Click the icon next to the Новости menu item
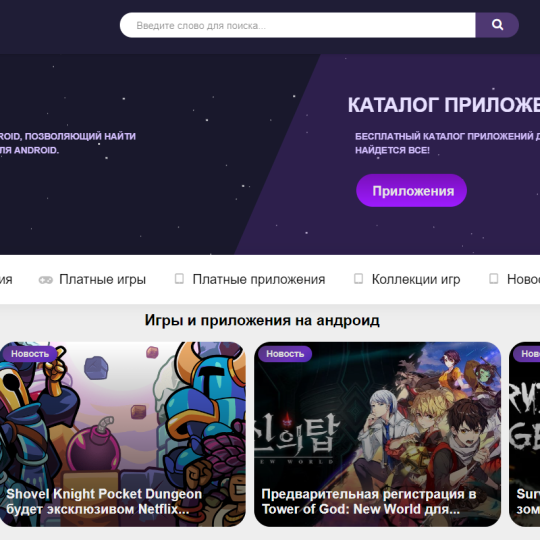 pyautogui.click(x=494, y=278)
